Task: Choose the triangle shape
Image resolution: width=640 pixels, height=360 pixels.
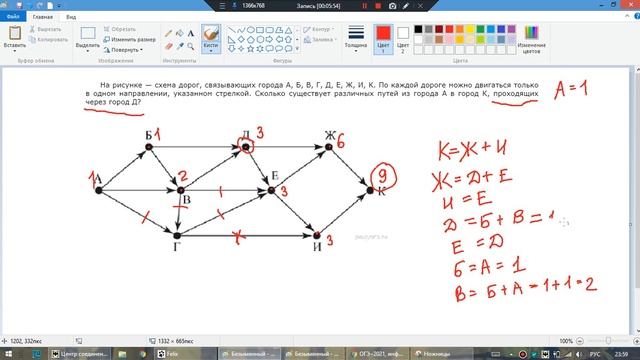Action: 289,30
